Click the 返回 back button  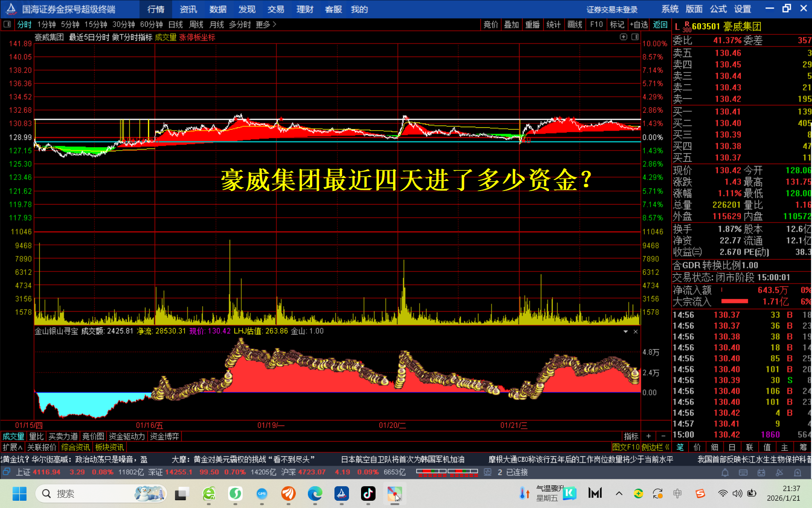tap(660, 24)
